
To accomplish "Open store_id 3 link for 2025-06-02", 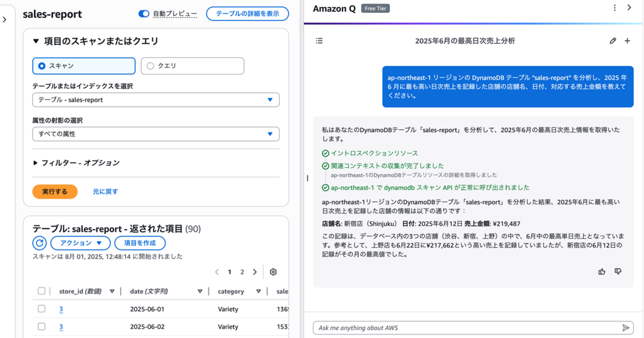I will point(61,327).
